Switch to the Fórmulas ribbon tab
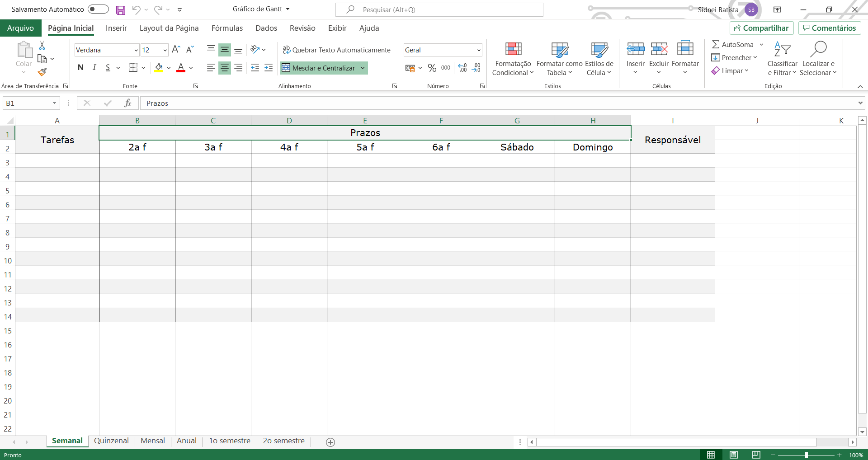868x460 pixels. [x=227, y=28]
